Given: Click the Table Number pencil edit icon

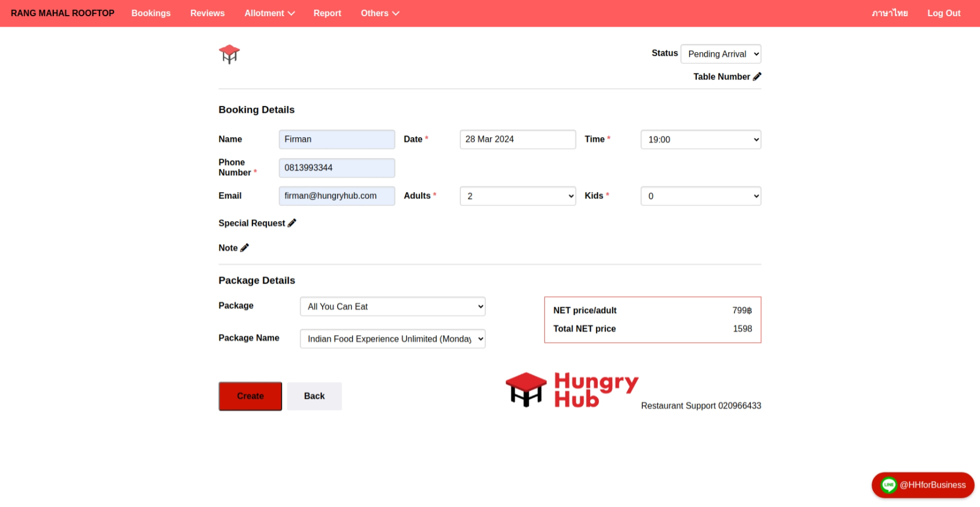Looking at the screenshot, I should pos(756,76).
